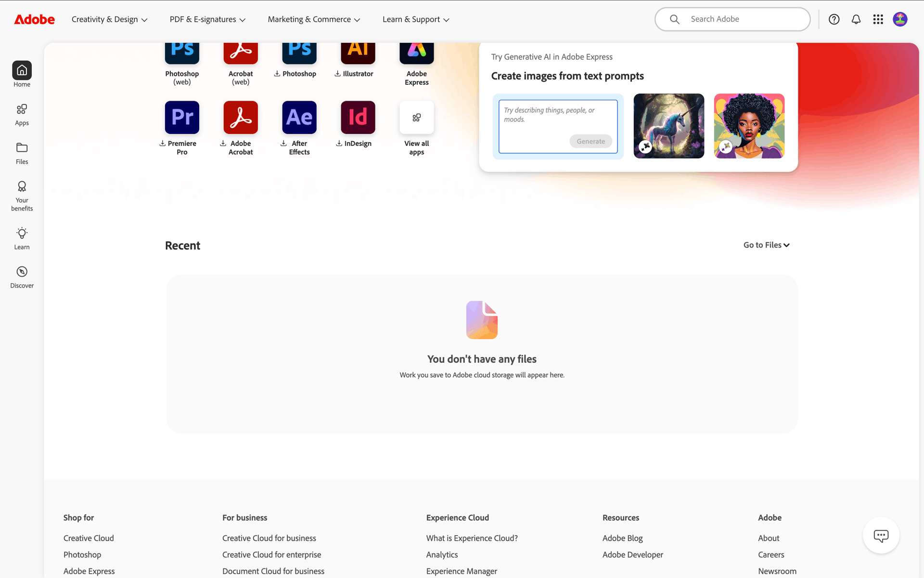The image size is (924, 578).
Task: Open Adobe Blog link
Action: [622, 538]
